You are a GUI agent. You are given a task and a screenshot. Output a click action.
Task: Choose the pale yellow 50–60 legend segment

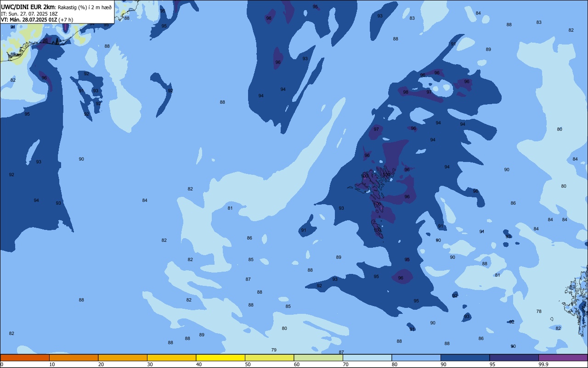point(269,357)
